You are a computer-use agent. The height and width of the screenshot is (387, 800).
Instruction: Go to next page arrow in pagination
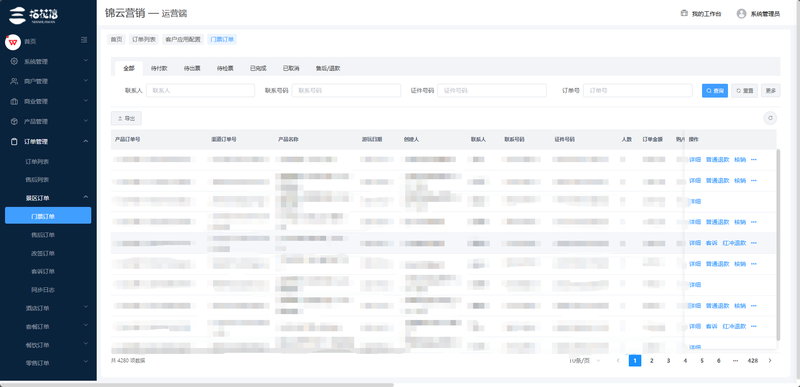tap(770, 360)
